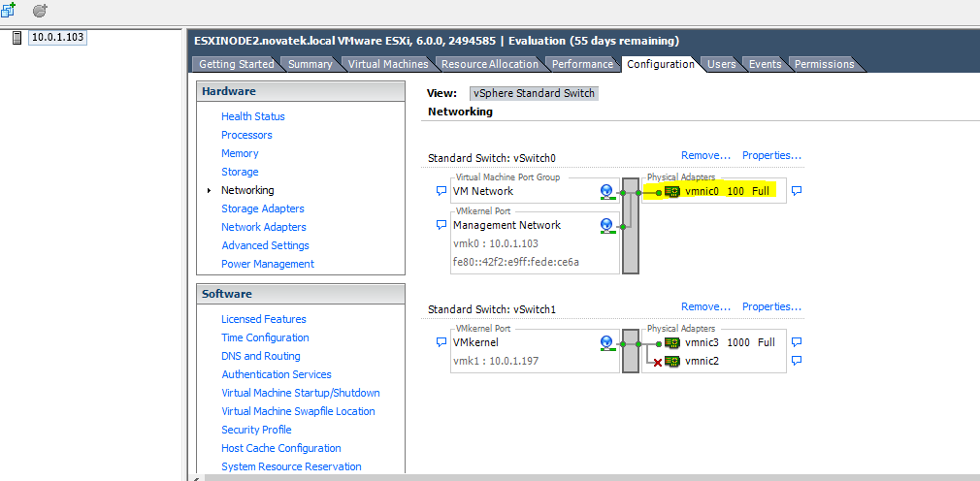Click the globe icon in VM Network port group
This screenshot has height=481, width=980.
(x=605, y=192)
